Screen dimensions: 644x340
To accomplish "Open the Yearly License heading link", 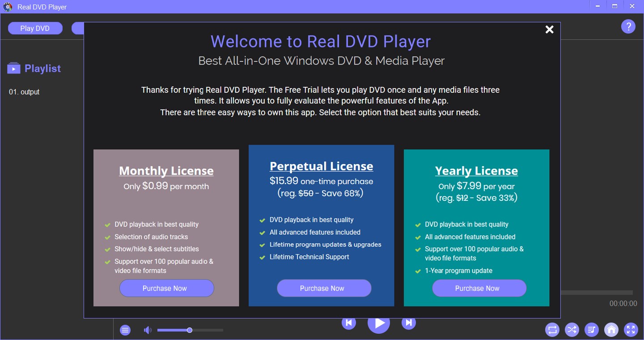I will [x=476, y=171].
